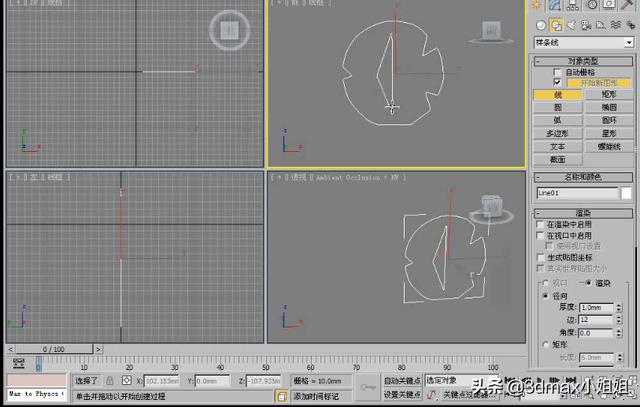
Task: Click the 添加时间标记 time tag field
Action: 321,396
